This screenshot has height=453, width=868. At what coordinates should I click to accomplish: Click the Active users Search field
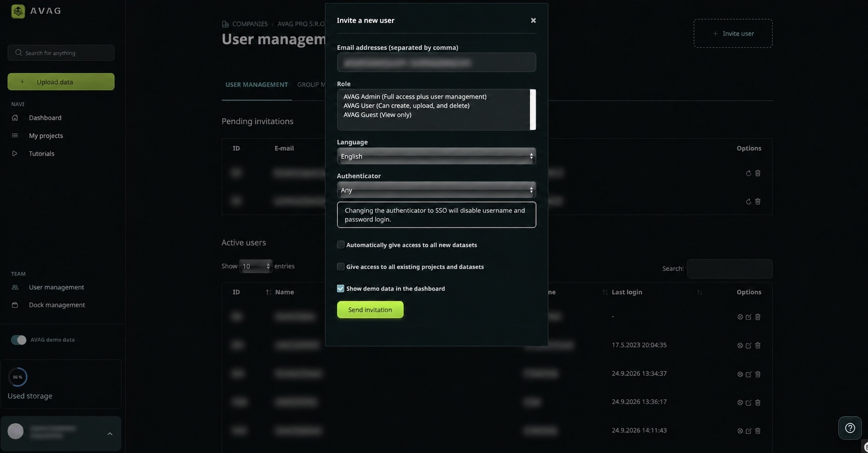(729, 269)
